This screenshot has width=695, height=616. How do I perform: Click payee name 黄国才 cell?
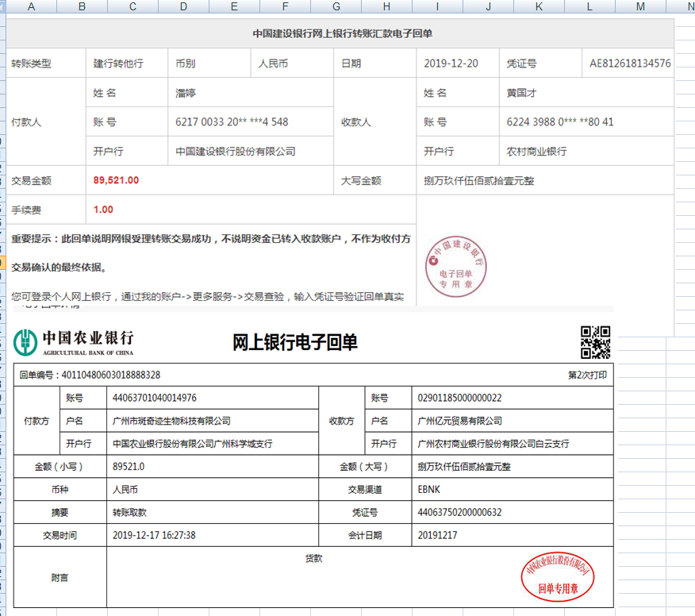coord(522,93)
